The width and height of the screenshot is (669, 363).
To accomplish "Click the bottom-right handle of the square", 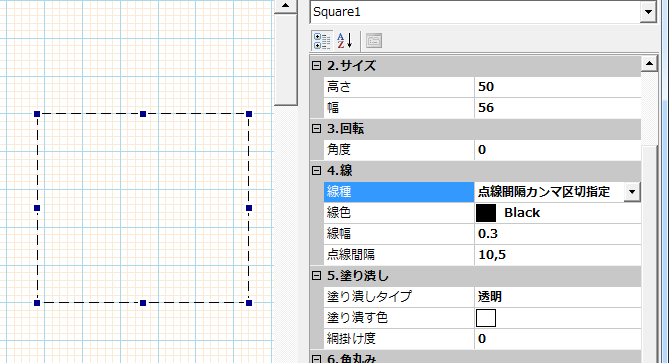I will [249, 303].
